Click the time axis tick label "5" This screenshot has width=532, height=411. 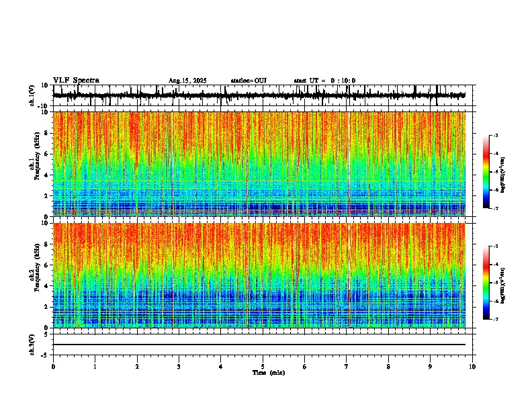[x=263, y=367]
